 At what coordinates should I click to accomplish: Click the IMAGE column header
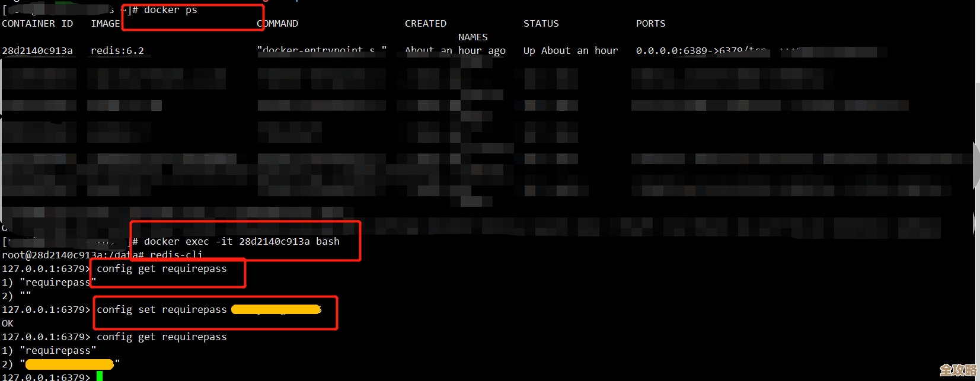coord(105,24)
